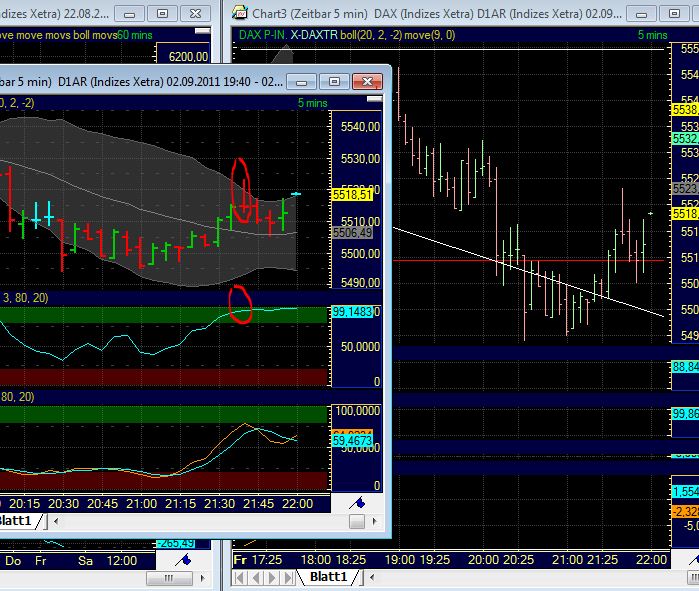Click the left scroll arrow next to Chart3's Blatt1 tab

pyautogui.click(x=372, y=578)
